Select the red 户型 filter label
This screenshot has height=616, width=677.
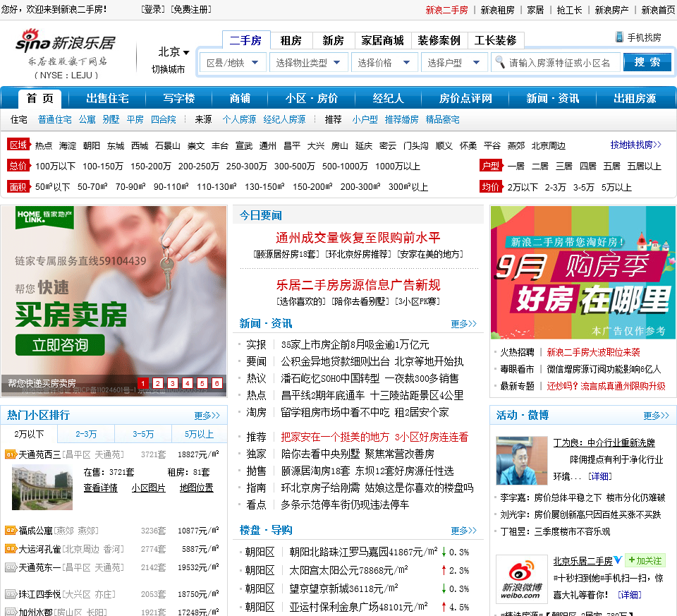pos(491,165)
